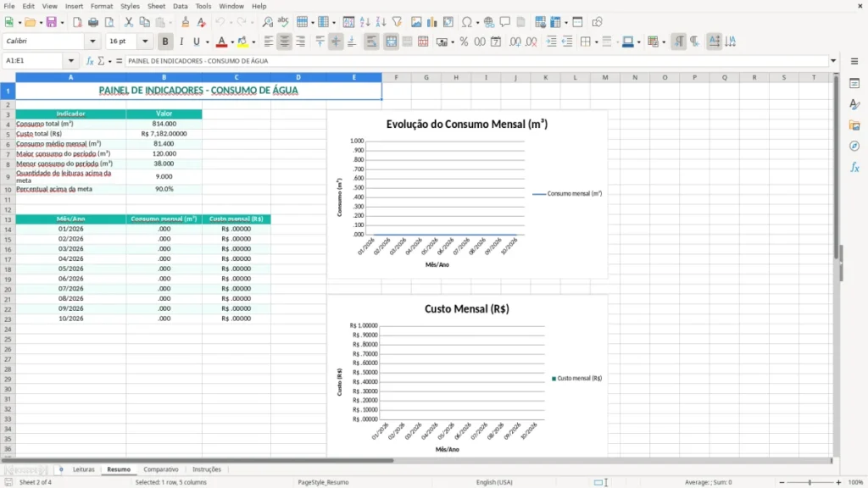The height and width of the screenshot is (488, 868).
Task: Copy selection with the copy icon
Action: [x=144, y=22]
